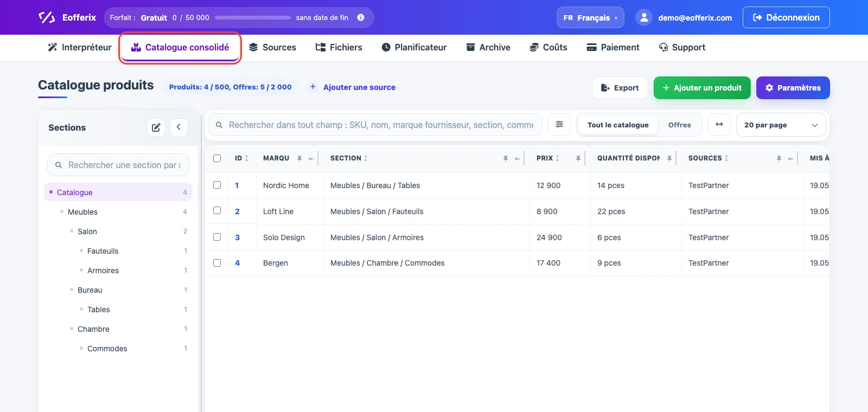
Task: Open the Paiement tab
Action: [613, 47]
